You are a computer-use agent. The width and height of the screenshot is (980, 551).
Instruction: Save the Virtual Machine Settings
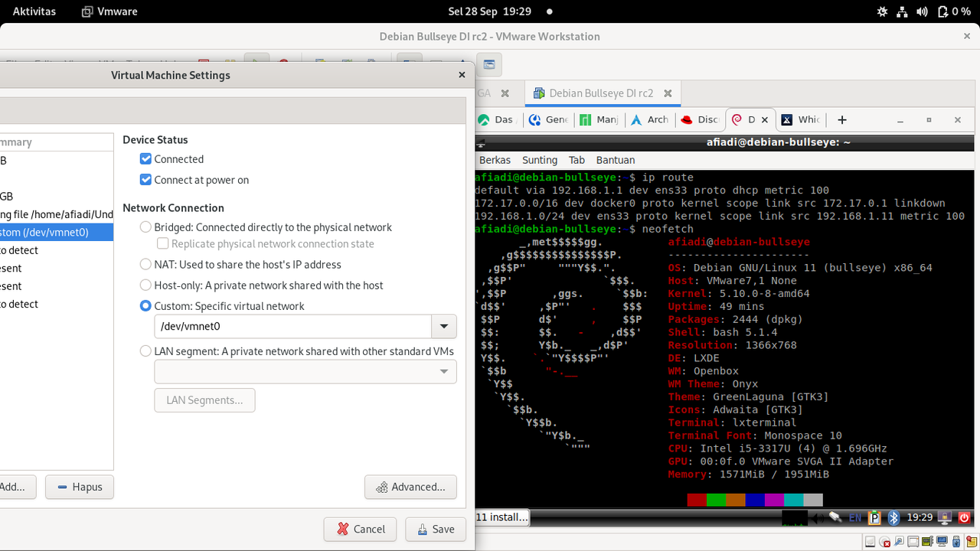coord(436,529)
